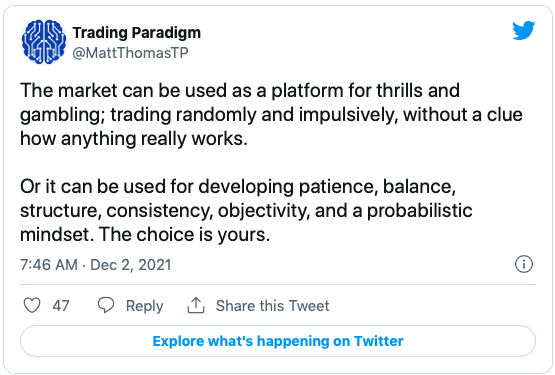Open the tweet info circle icon
The image size is (555, 375).
pos(523,264)
